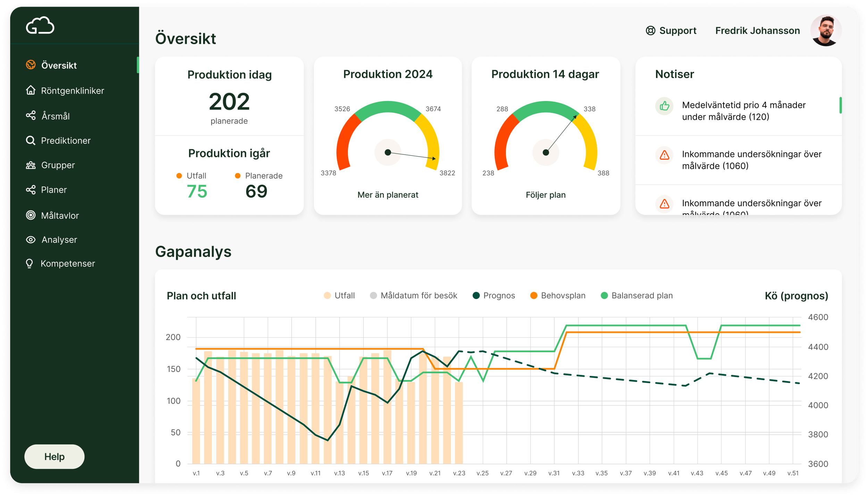Open the Planer menu item
Screen dimensions: 868x497
pyautogui.click(x=54, y=190)
